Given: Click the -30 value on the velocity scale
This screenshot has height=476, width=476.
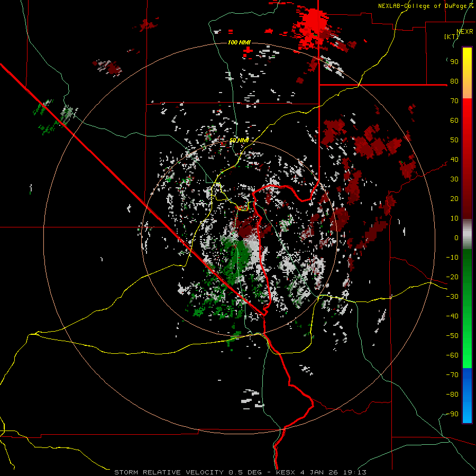Looking at the screenshot, I should 452,297.
